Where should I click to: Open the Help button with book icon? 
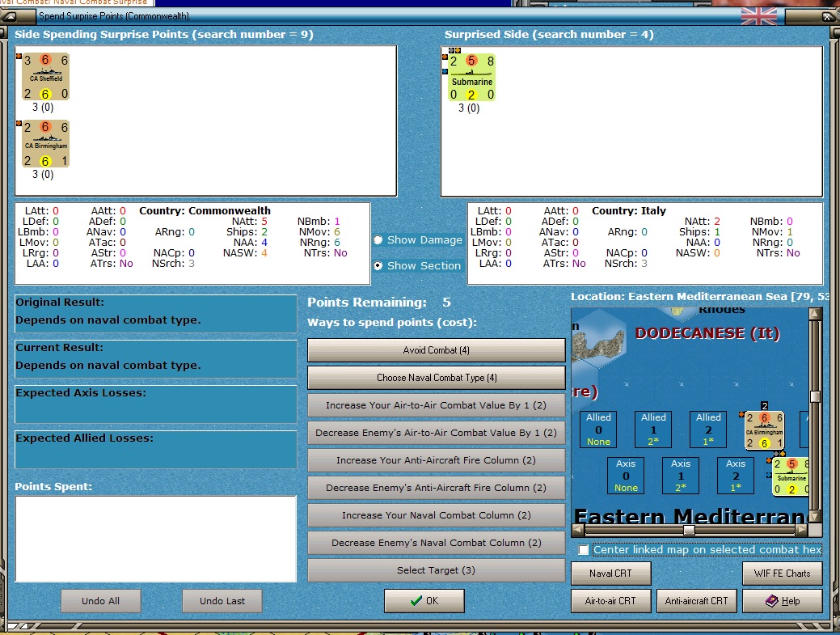782,601
